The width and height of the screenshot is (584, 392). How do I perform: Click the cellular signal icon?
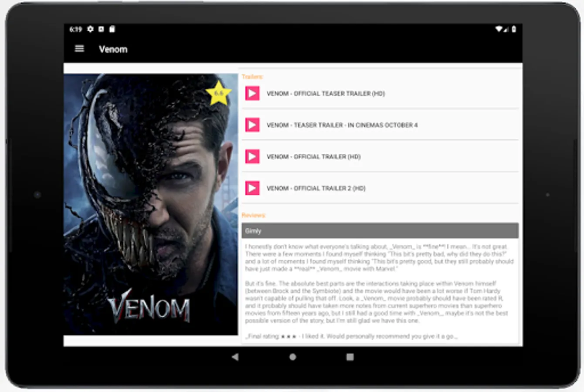506,30
